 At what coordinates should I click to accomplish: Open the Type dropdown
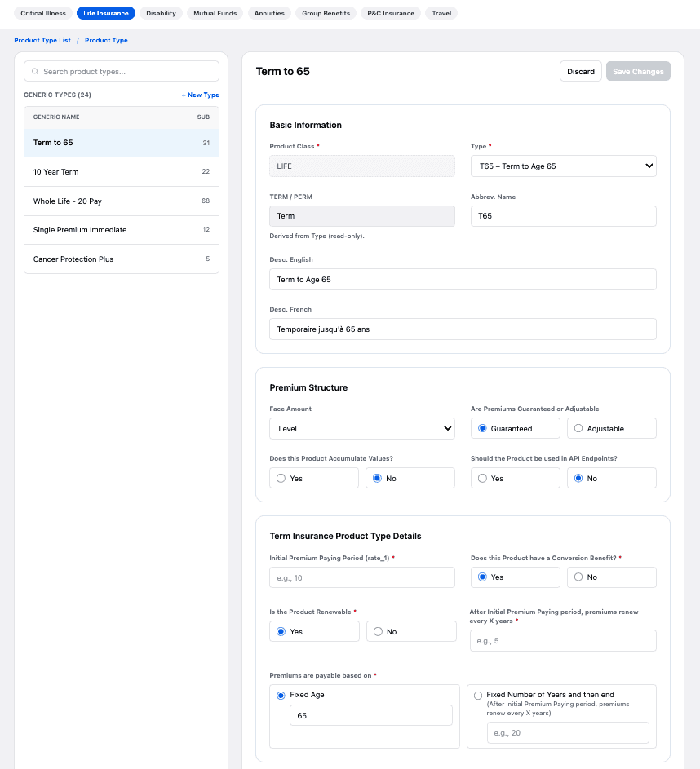pos(563,166)
